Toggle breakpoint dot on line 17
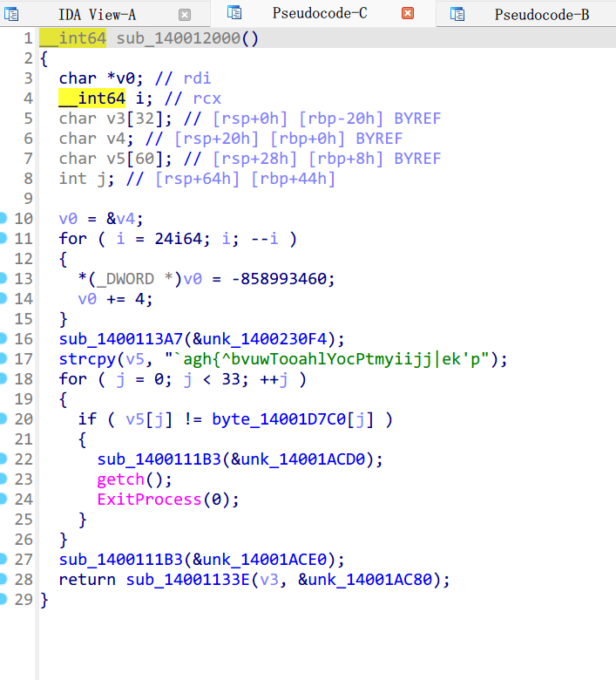The height and width of the screenshot is (680, 616). pos(3,358)
